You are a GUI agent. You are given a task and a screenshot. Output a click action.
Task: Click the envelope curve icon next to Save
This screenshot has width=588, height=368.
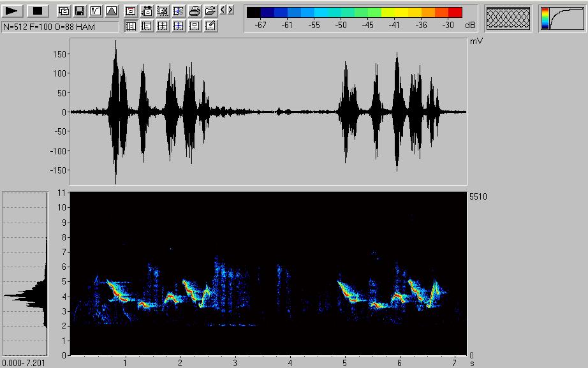pos(96,11)
